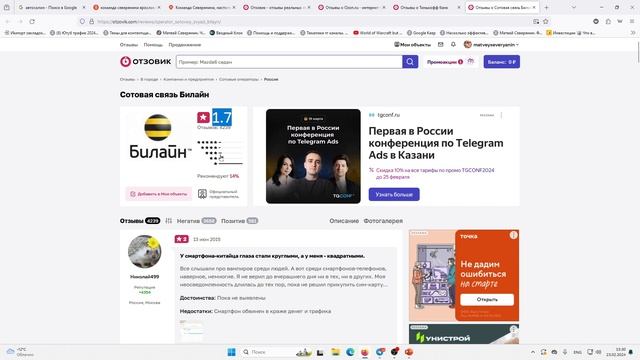Select the Отзывы 4239 tab

click(140, 221)
